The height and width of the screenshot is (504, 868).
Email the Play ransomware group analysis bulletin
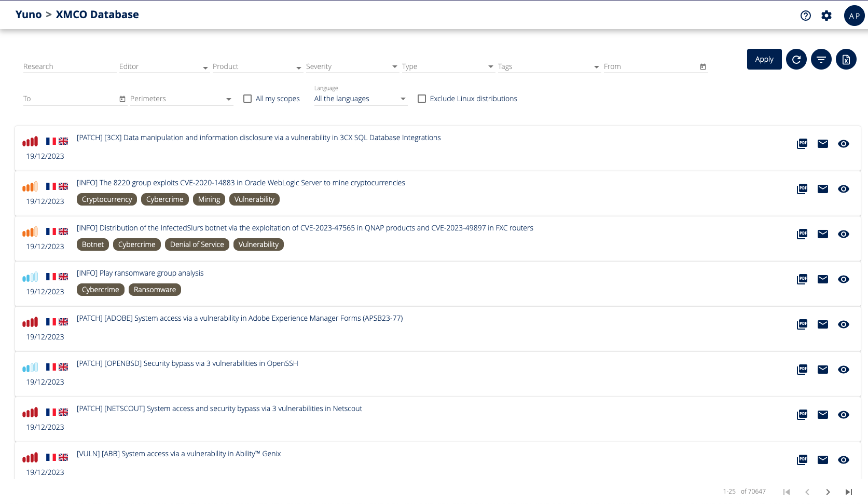(823, 279)
